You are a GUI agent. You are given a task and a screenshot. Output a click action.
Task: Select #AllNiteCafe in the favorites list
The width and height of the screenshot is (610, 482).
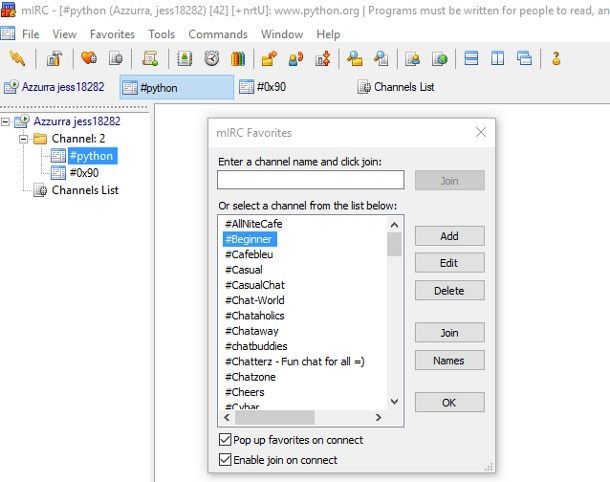(x=254, y=224)
